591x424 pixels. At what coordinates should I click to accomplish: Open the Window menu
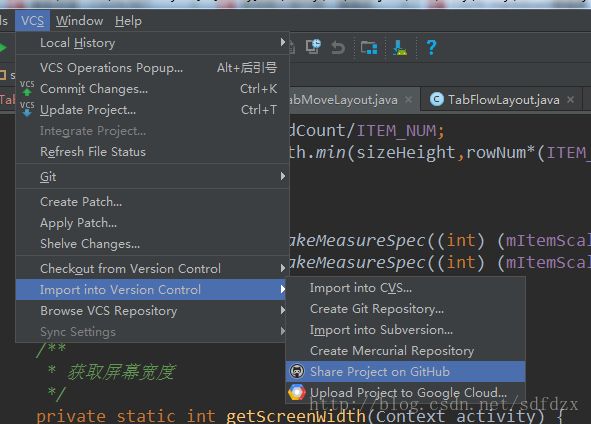point(80,21)
